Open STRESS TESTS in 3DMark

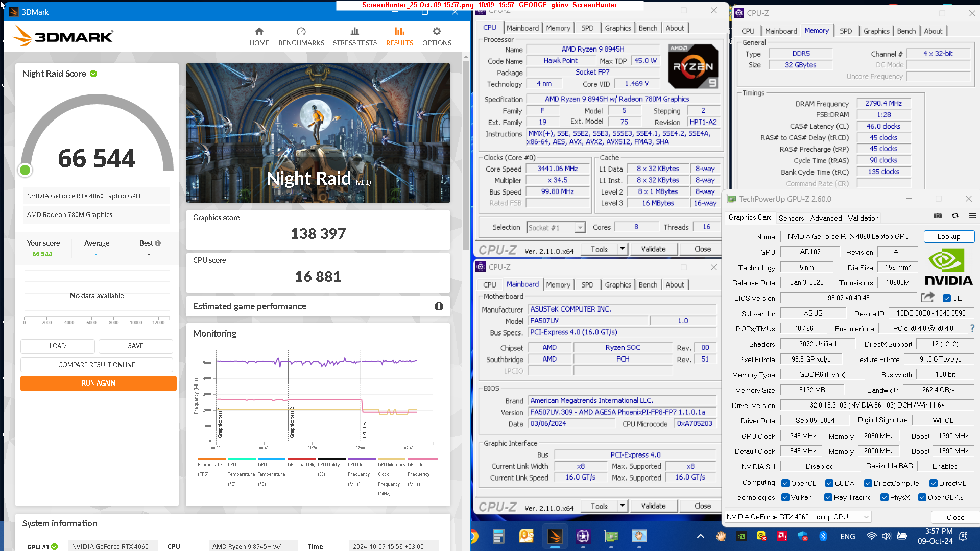[x=354, y=37]
